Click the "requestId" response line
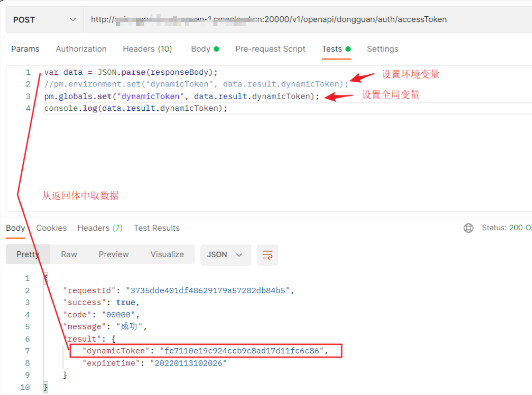 tap(178, 290)
